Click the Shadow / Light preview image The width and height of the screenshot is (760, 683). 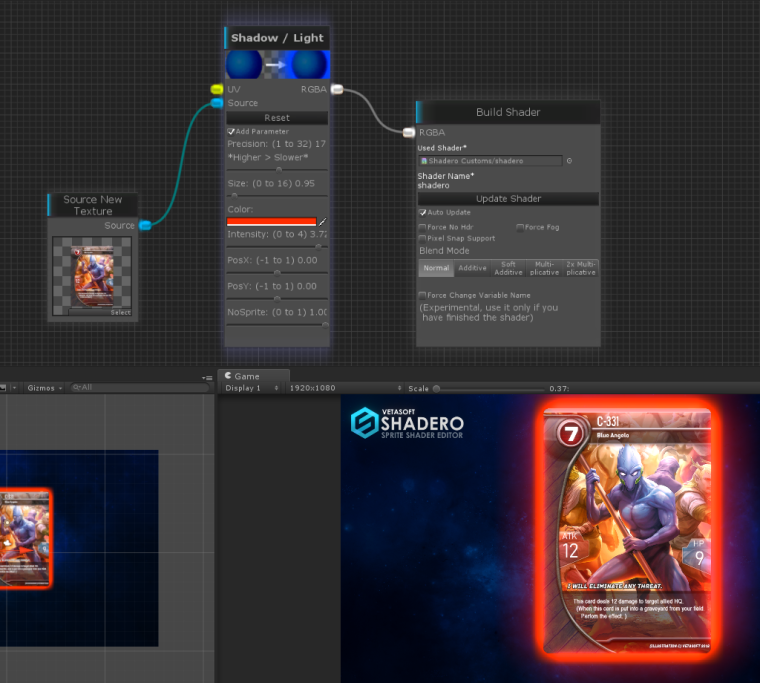[278, 64]
